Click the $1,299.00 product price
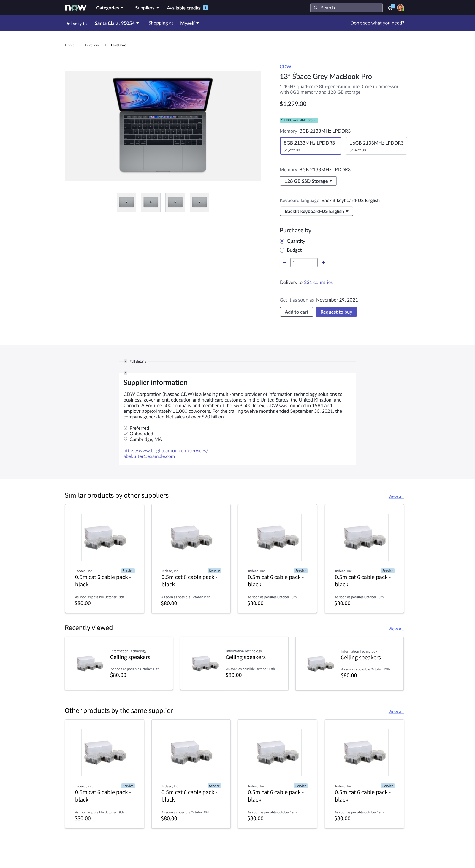 [293, 104]
